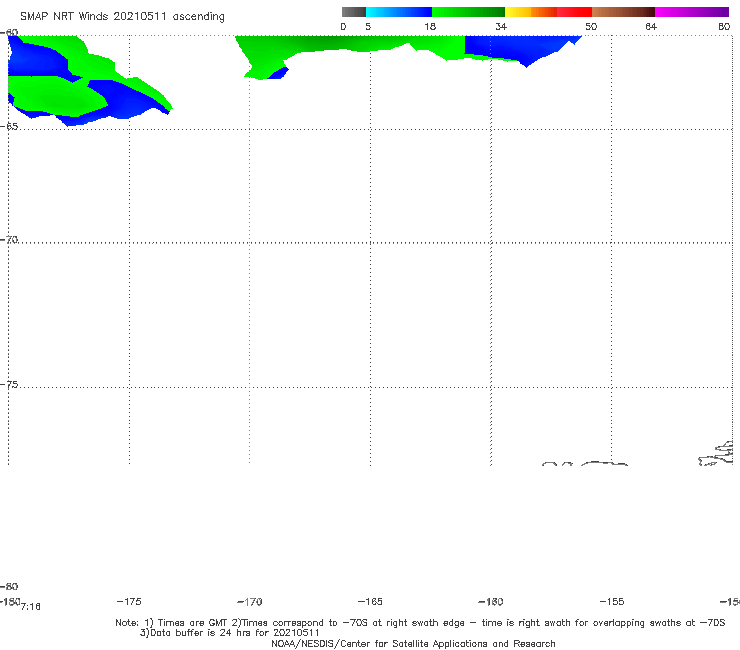The height and width of the screenshot is (650, 740).
Task: Click the latitude label '-80'
Action: [9, 586]
